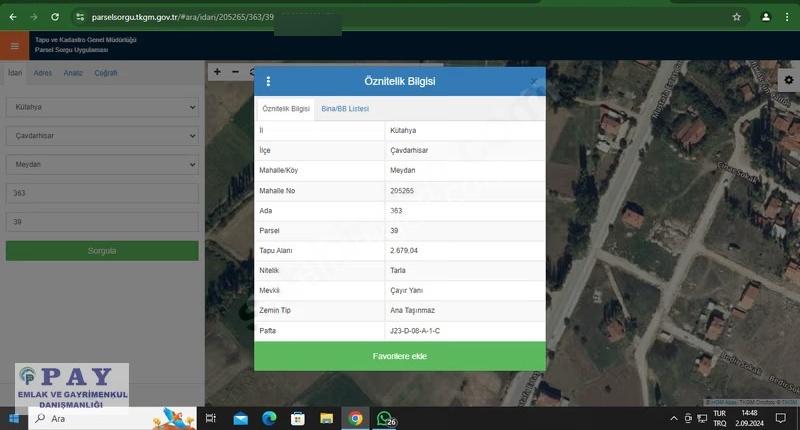Viewport: 800px width, 430px height.
Task: Bookmark this page with the star
Action: click(x=736, y=17)
